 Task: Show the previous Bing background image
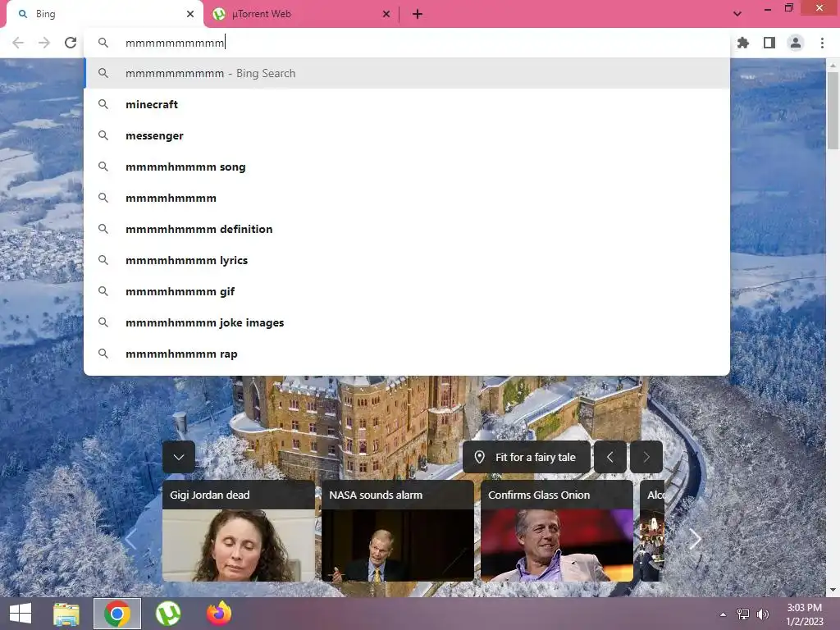click(609, 457)
